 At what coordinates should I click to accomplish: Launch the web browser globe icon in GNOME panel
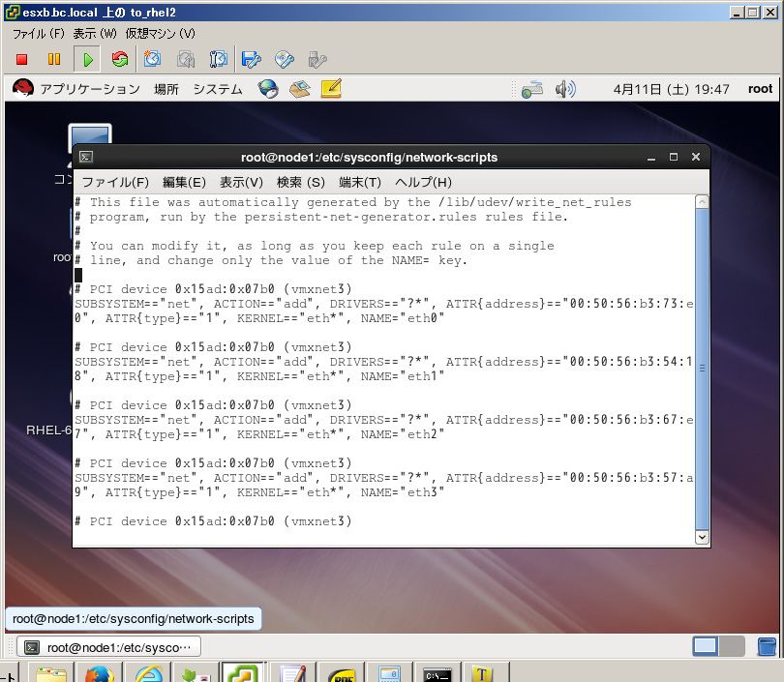(x=268, y=89)
